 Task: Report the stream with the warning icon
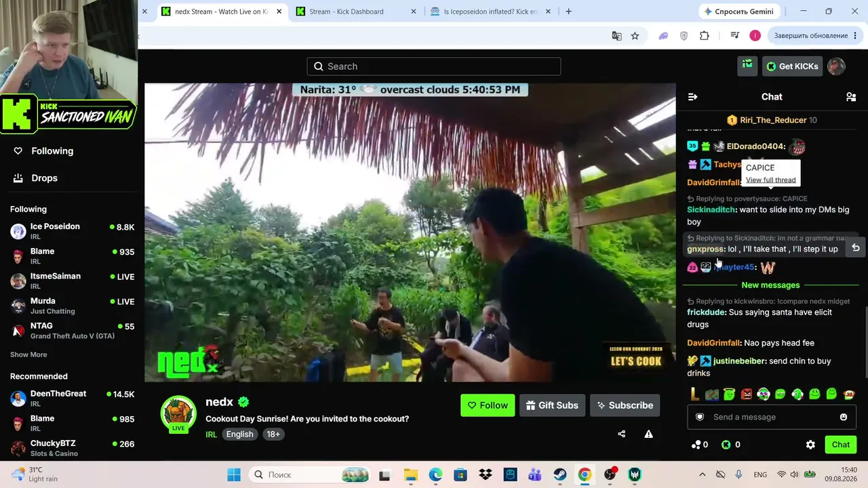coord(648,434)
